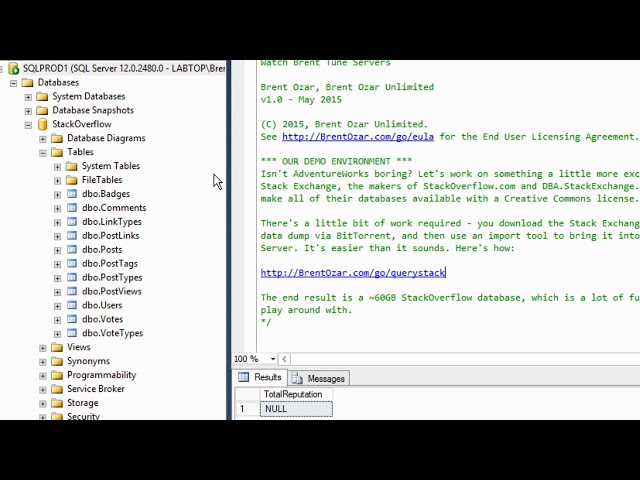Viewport: 640px width, 480px height.
Task: Click the Database Diagrams folder icon
Action: tap(57, 138)
